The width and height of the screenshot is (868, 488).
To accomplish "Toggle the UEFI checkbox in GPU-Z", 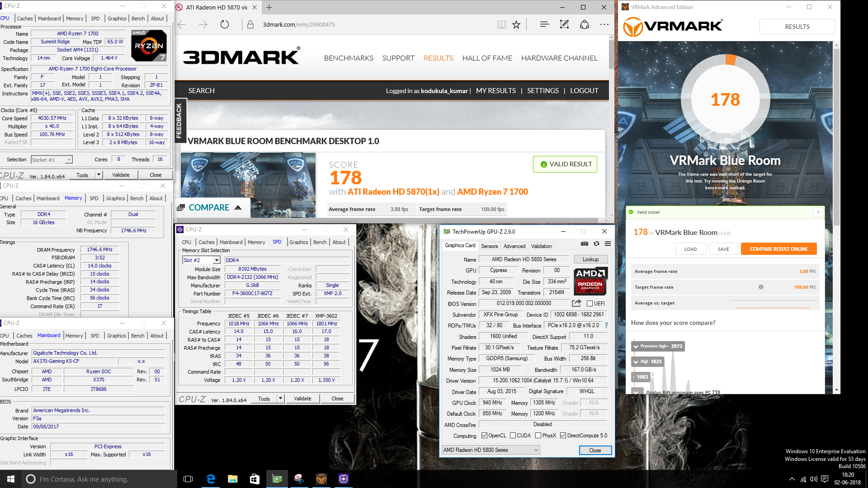I will (590, 304).
